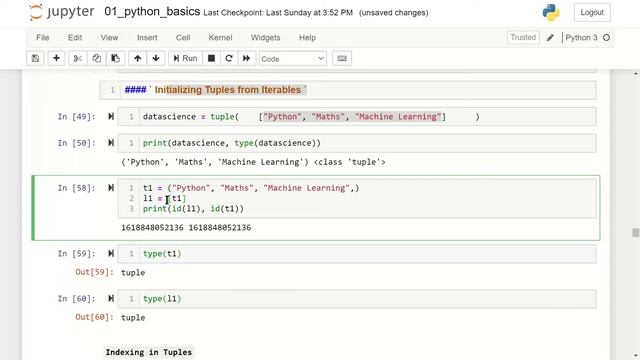Viewport: 640px width, 360px height.
Task: Click the Python logo icon
Action: [551, 12]
